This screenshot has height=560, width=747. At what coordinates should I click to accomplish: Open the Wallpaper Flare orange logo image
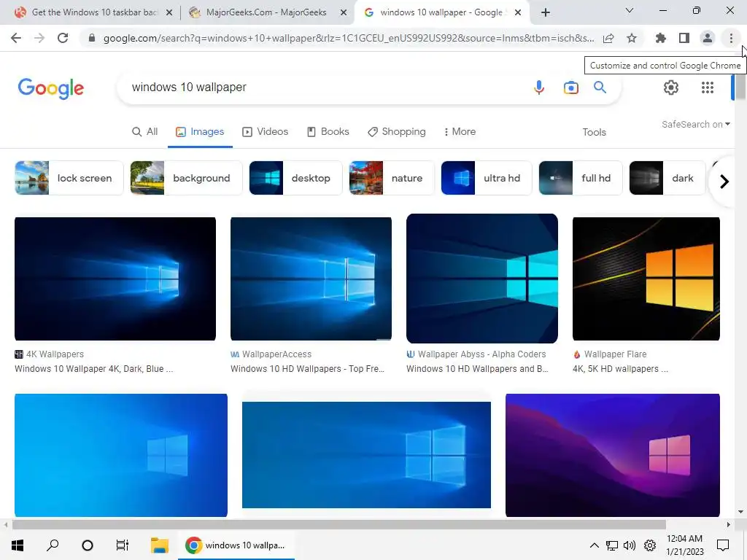(646, 279)
